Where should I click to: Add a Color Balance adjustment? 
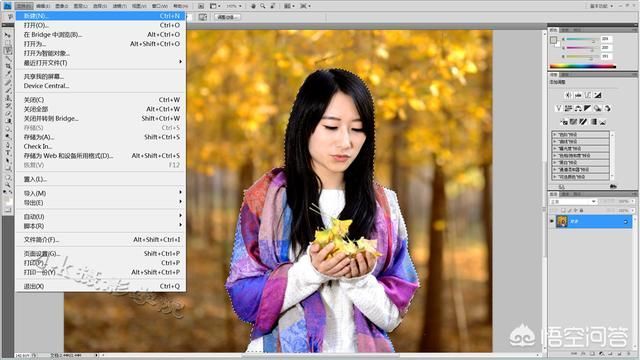click(578, 108)
